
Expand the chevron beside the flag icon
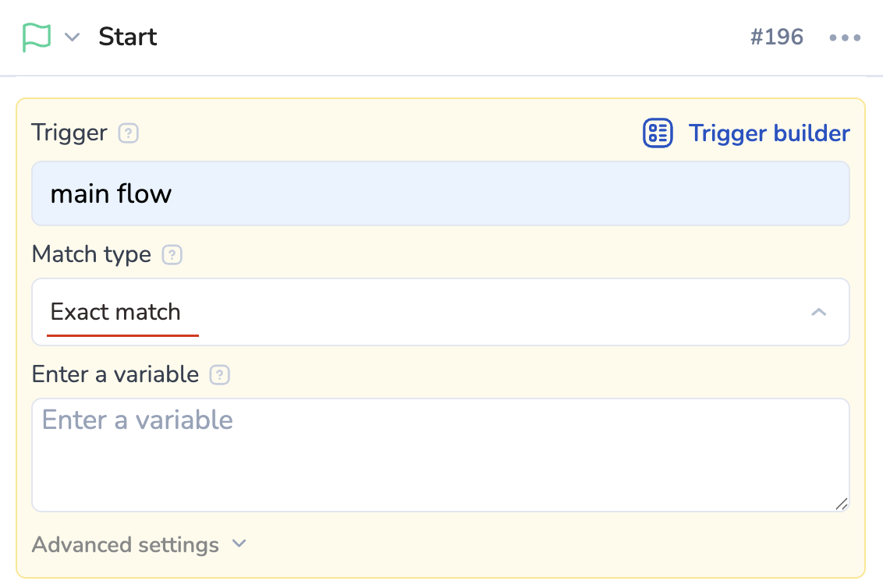(73, 37)
